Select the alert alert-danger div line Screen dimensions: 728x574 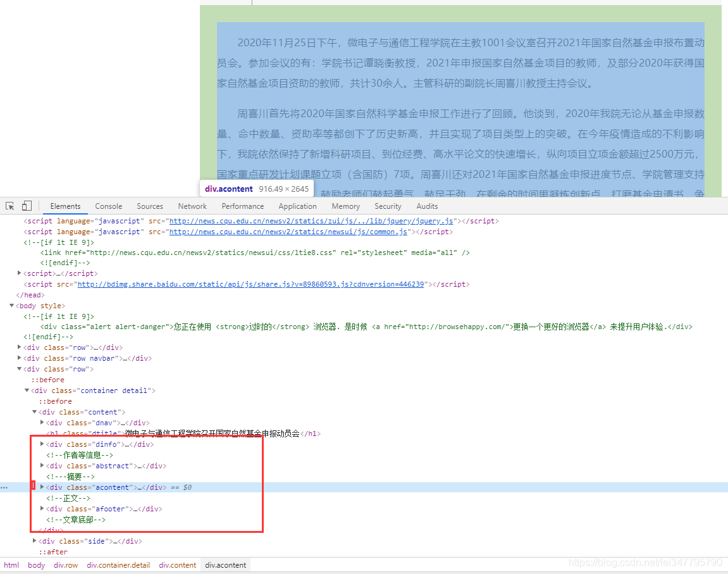click(x=366, y=327)
